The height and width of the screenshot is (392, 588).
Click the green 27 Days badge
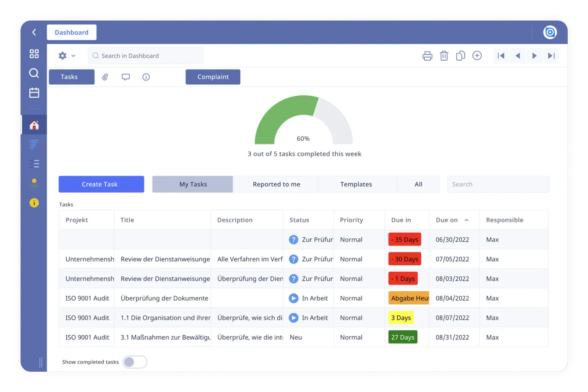[403, 337]
